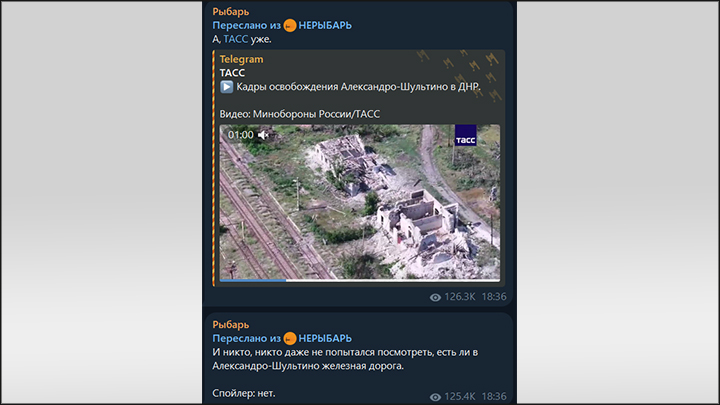Select the caption Видео: Минобороны России/ТАСС
This screenshot has height=405, width=720.
coord(299,114)
